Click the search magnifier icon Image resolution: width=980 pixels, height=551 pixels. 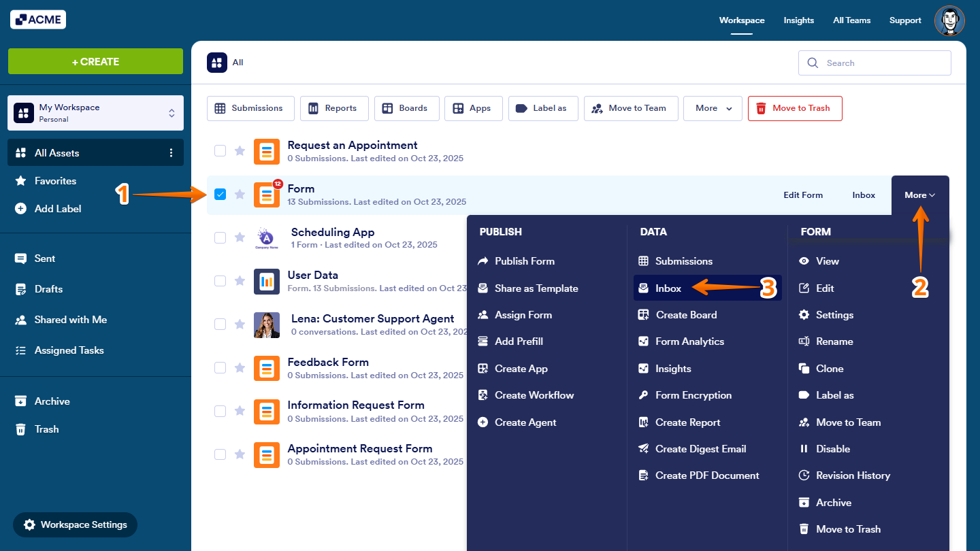click(813, 63)
